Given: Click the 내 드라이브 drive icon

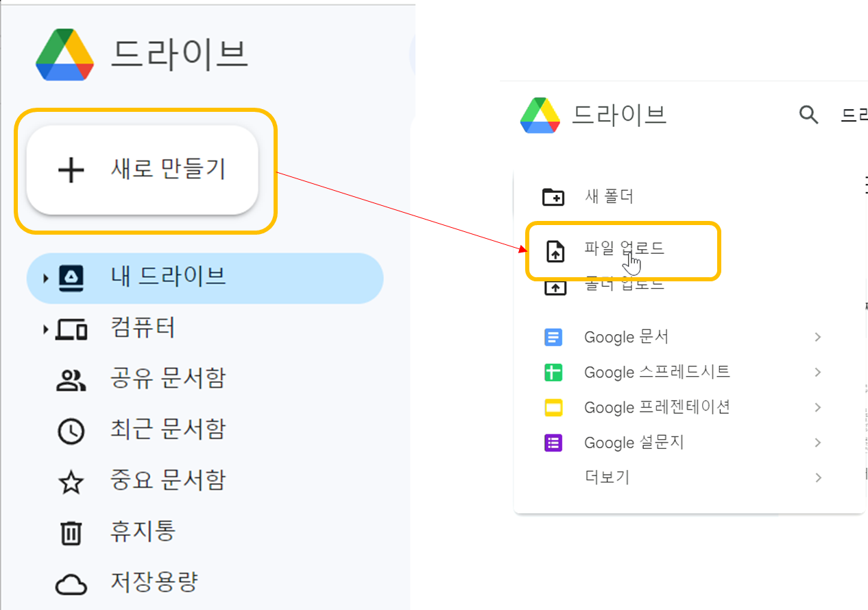Looking at the screenshot, I should point(71,279).
